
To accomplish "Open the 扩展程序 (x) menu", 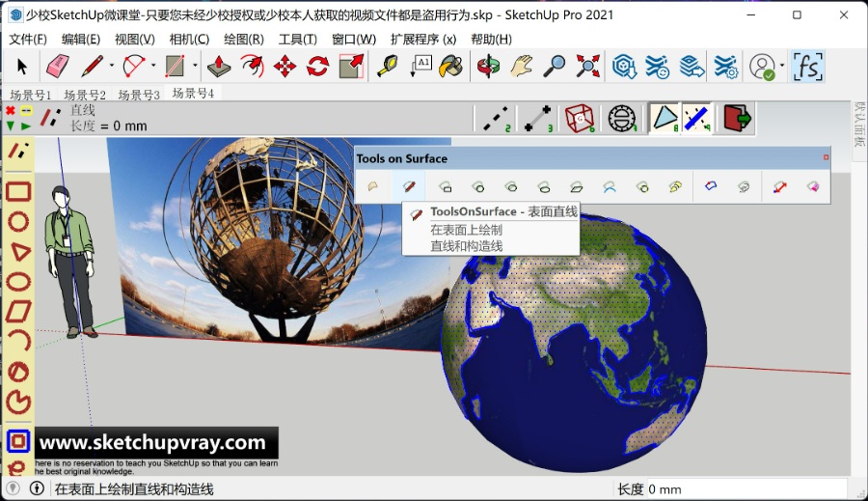I will pyautogui.click(x=423, y=40).
